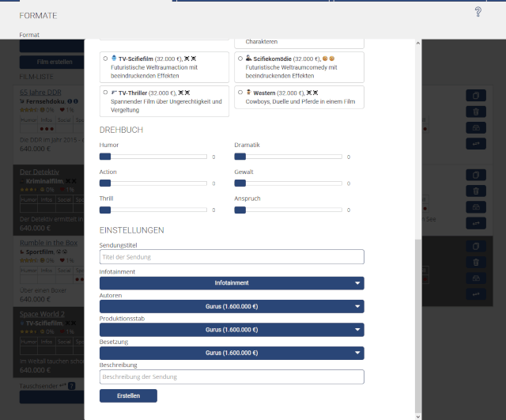Click the Anspruch slider handle
The height and width of the screenshot is (420, 506).
point(240,210)
